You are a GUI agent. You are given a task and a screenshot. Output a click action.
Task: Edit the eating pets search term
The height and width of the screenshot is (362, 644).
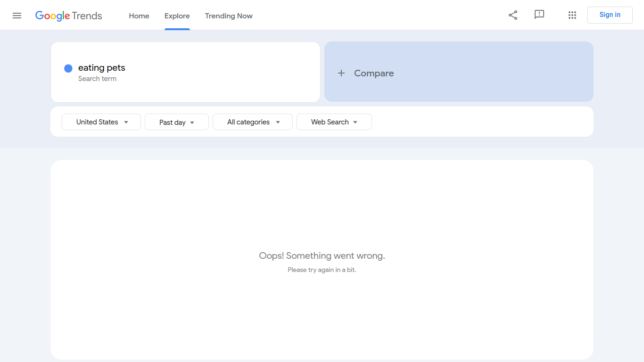pyautogui.click(x=102, y=68)
